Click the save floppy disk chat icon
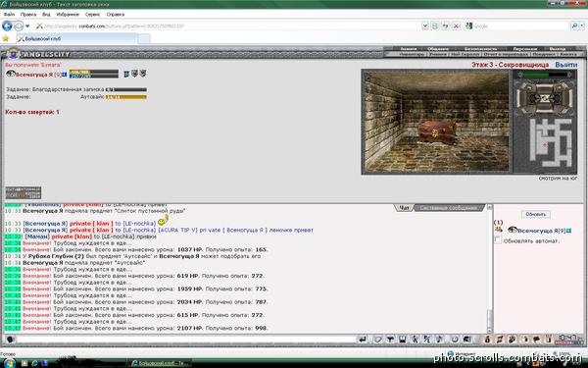This screenshot has height=368, width=588. click(x=403, y=340)
